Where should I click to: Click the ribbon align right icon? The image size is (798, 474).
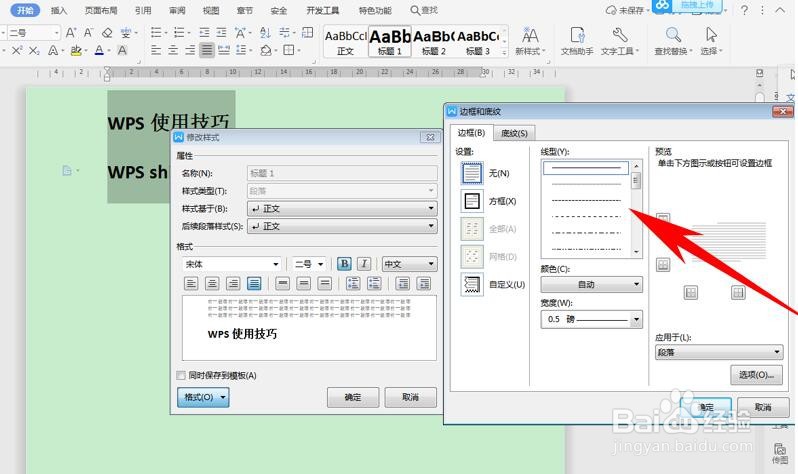click(x=190, y=50)
